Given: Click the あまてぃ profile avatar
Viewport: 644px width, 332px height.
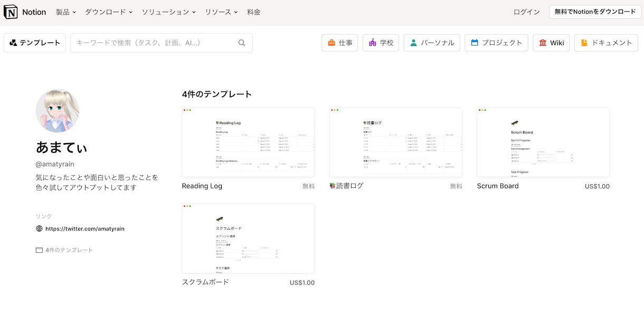Looking at the screenshot, I should pos(58,110).
